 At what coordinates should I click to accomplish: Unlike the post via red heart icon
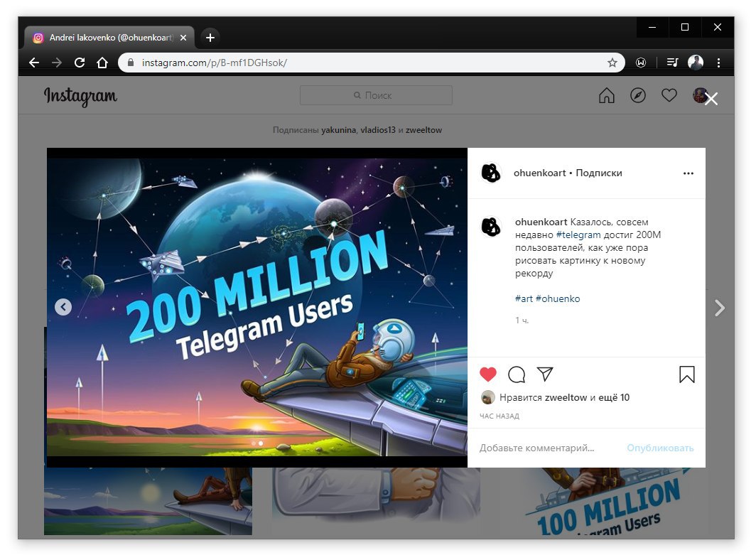pos(488,375)
